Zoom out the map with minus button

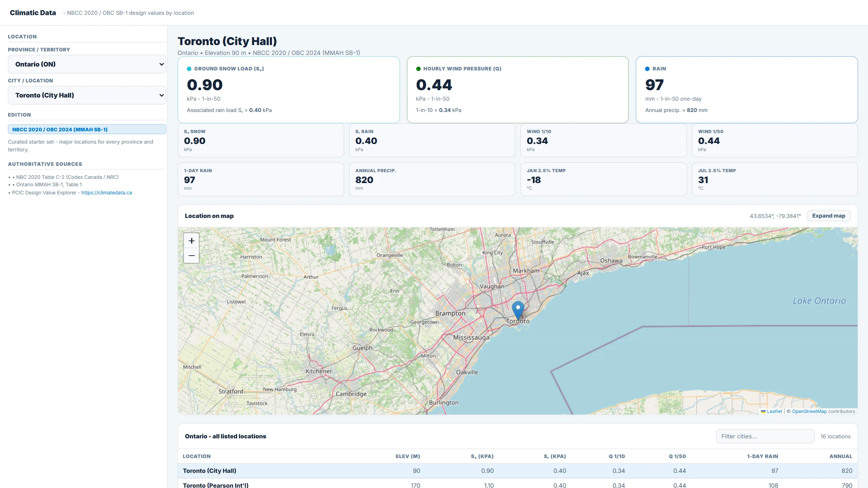point(191,256)
